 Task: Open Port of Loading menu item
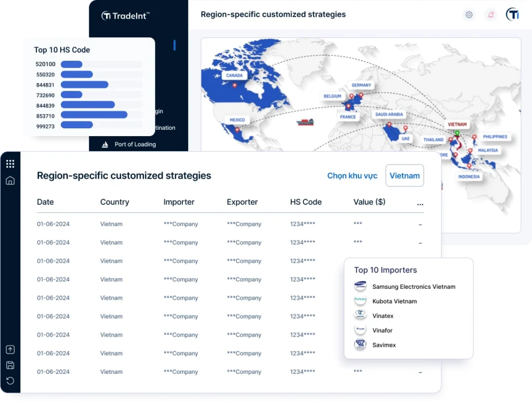pos(135,144)
